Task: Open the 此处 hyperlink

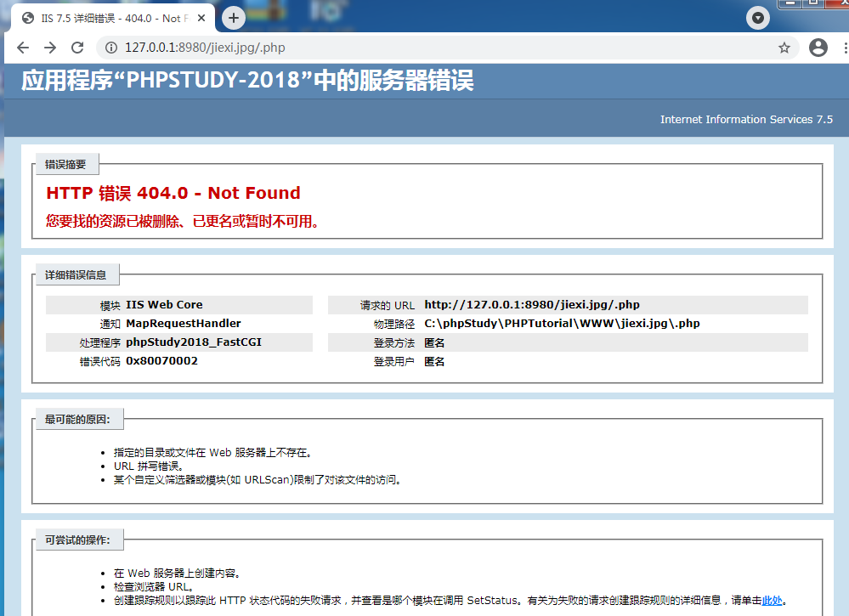Action: 773,601
